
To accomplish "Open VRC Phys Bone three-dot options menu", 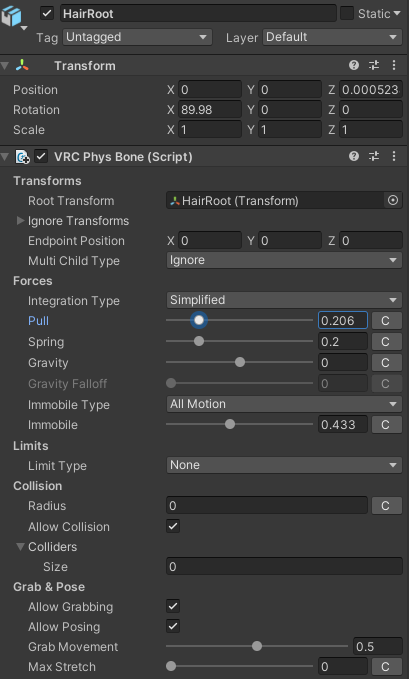I will [x=393, y=156].
